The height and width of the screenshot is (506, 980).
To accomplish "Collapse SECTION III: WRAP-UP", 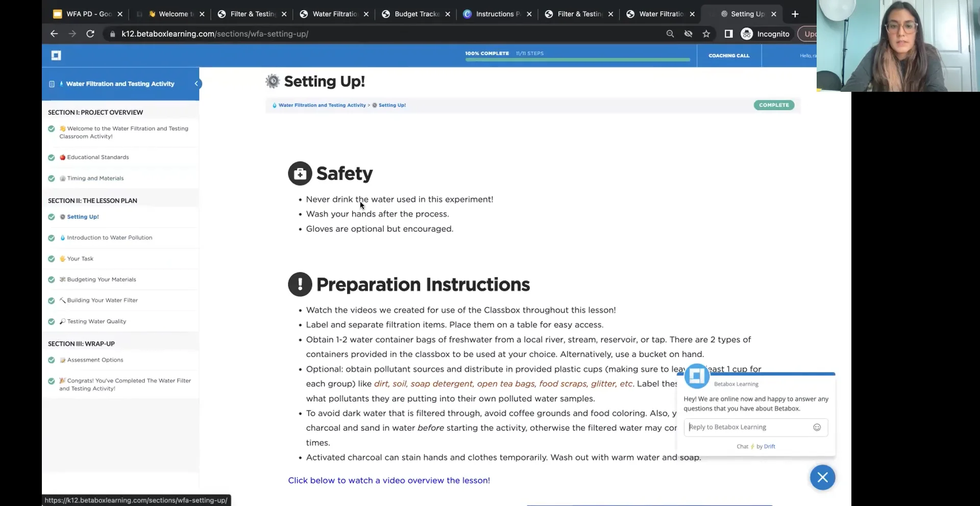I will [81, 343].
